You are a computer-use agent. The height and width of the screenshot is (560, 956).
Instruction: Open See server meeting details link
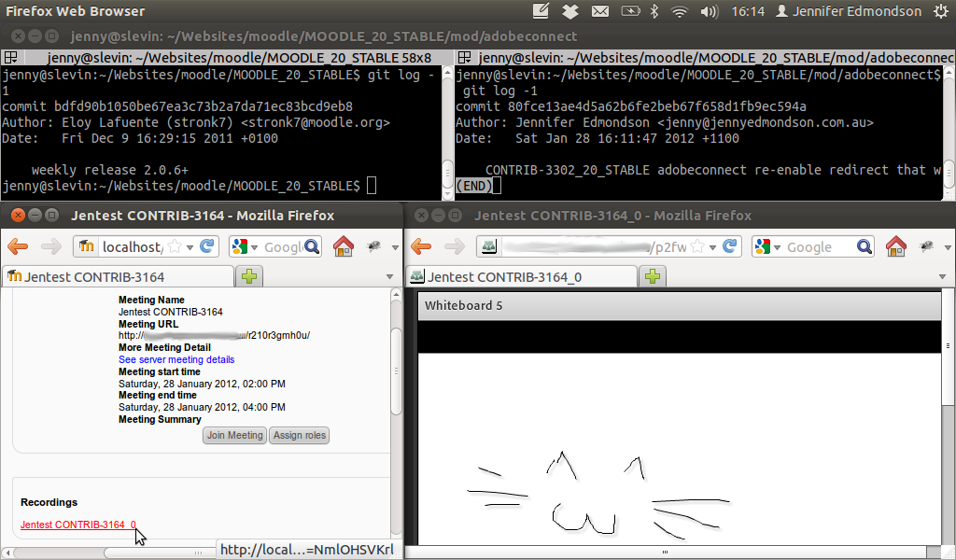(176, 359)
